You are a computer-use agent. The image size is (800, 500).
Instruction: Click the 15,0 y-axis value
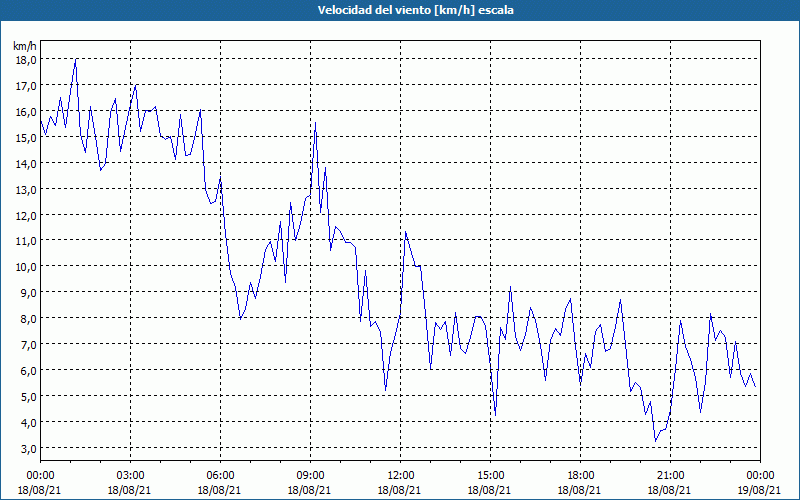coord(26,138)
